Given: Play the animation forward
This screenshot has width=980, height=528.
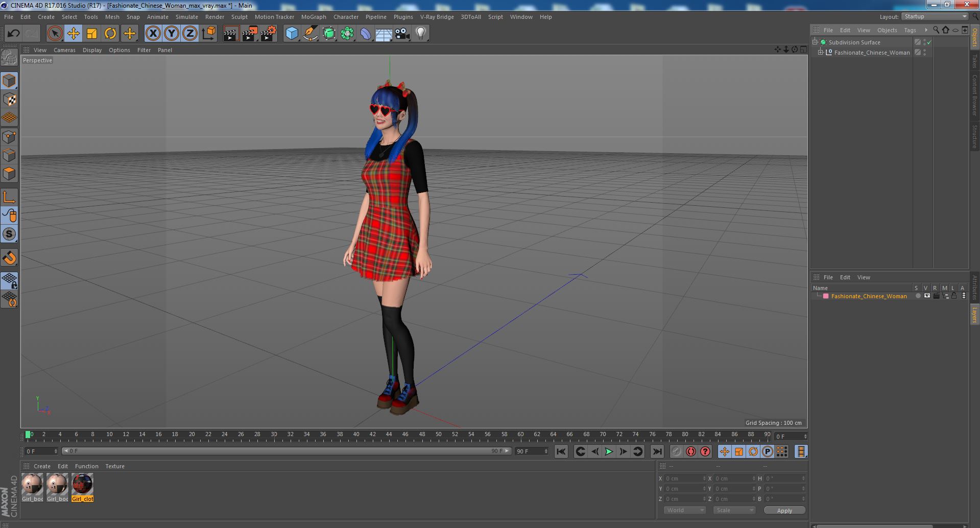Looking at the screenshot, I should (x=609, y=451).
